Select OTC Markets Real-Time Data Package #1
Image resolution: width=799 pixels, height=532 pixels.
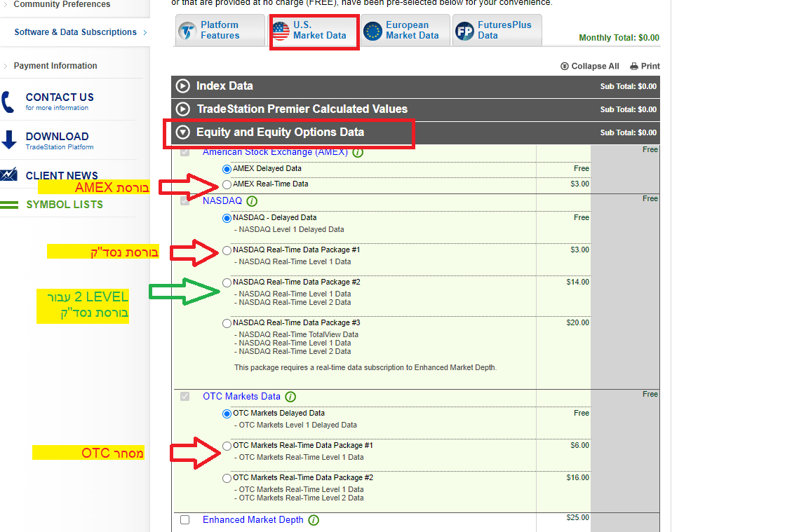click(x=227, y=446)
